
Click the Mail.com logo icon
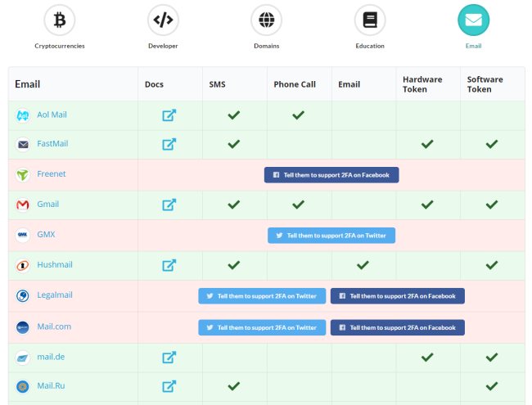pos(23,327)
